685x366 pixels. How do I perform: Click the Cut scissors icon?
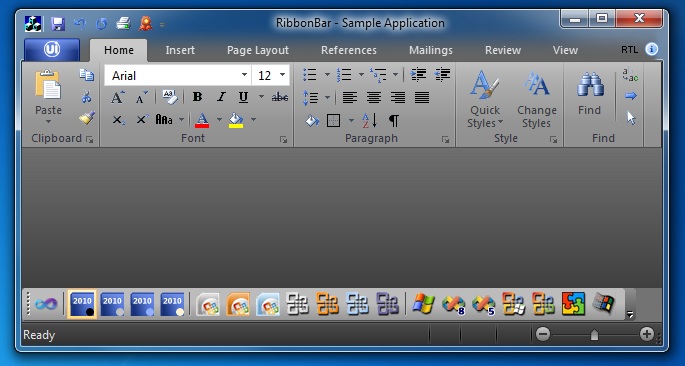(86, 96)
